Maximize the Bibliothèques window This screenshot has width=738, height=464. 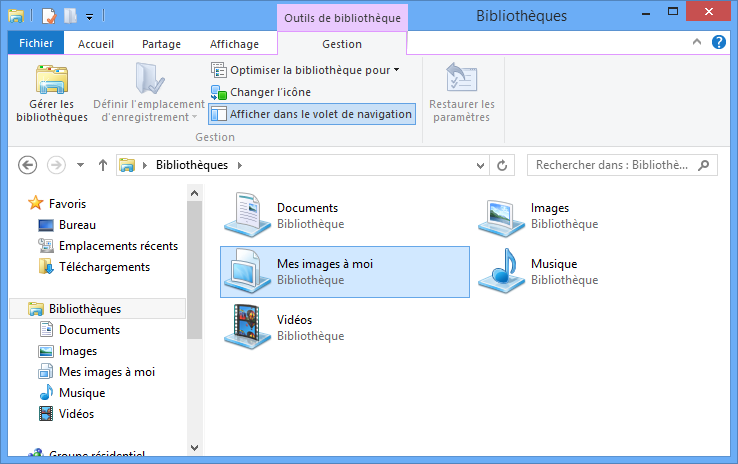click(x=673, y=12)
